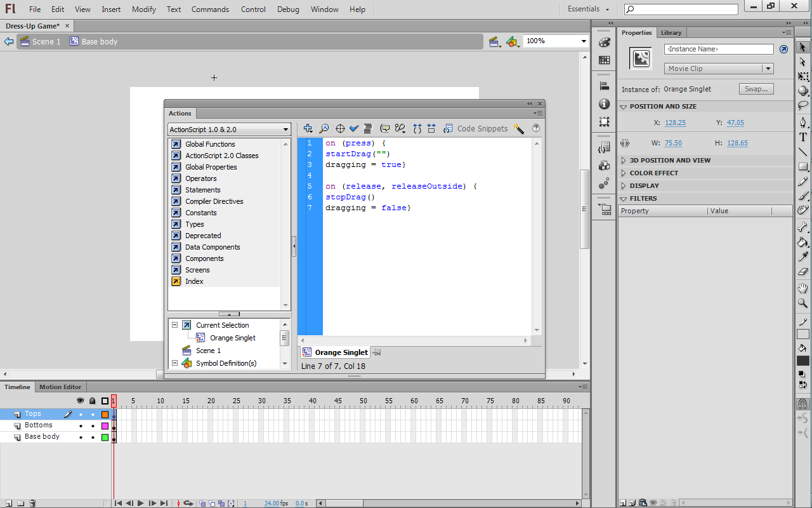Click the Swap... button

756,89
